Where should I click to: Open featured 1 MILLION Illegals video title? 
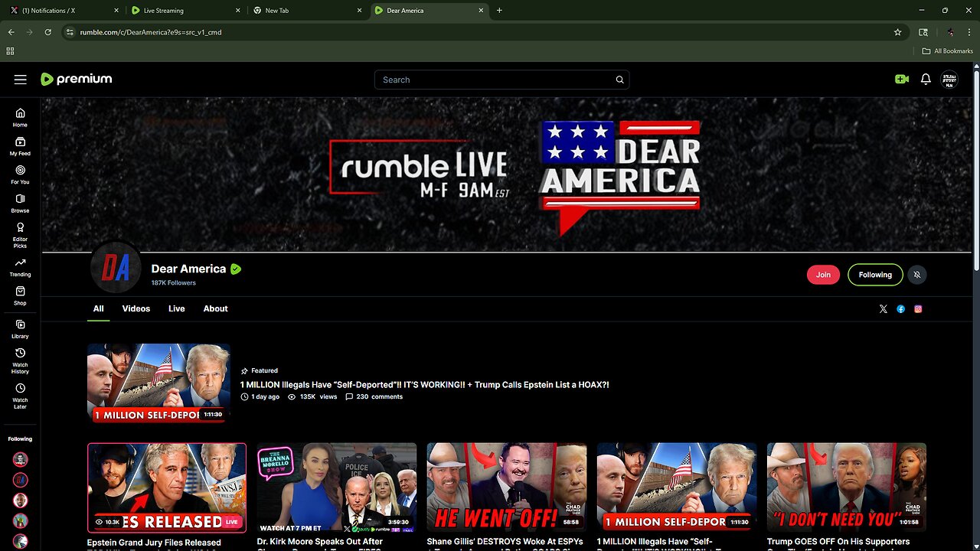pos(425,385)
